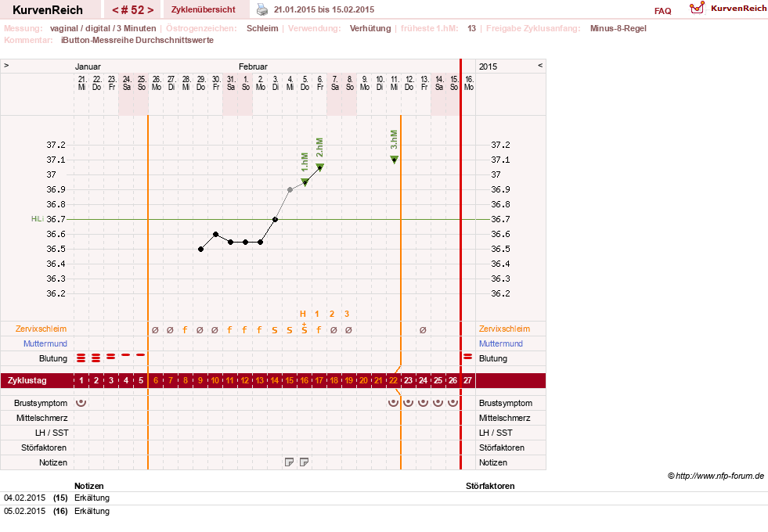
Task: Go to previous cycle arrow before #52
Action: (x=114, y=10)
